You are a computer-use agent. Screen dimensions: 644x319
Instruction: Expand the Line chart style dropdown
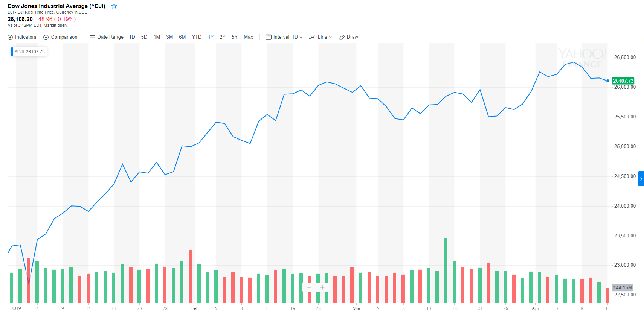(324, 37)
